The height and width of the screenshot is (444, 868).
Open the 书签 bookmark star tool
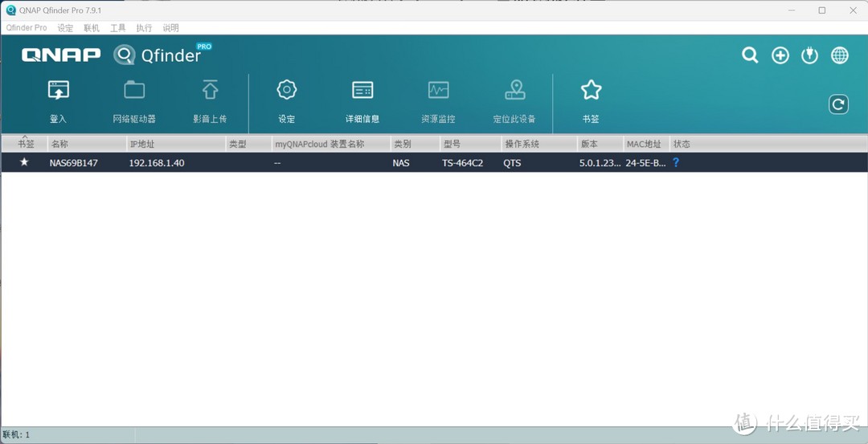point(591,90)
